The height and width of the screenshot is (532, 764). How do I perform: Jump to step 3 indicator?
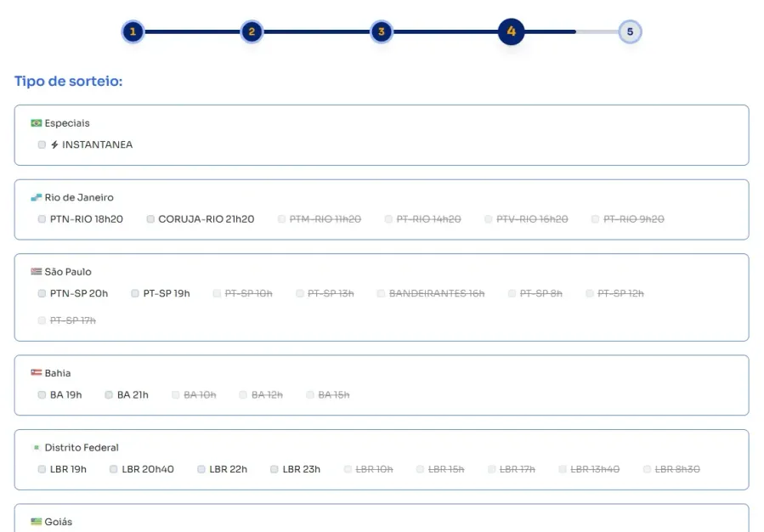382,32
